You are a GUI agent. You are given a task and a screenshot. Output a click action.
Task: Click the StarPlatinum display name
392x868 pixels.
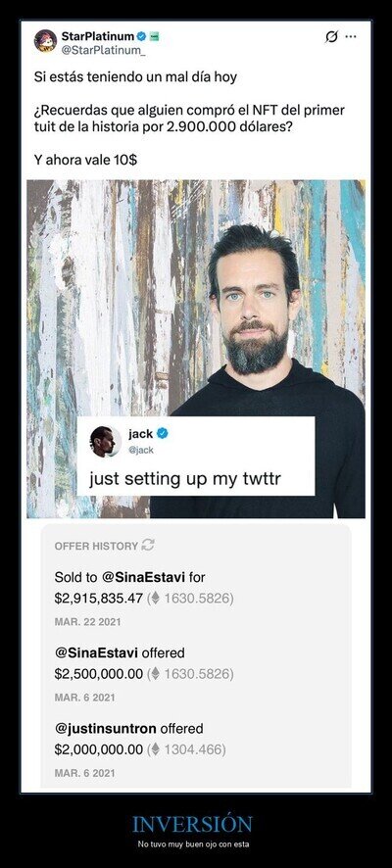[x=97, y=36]
